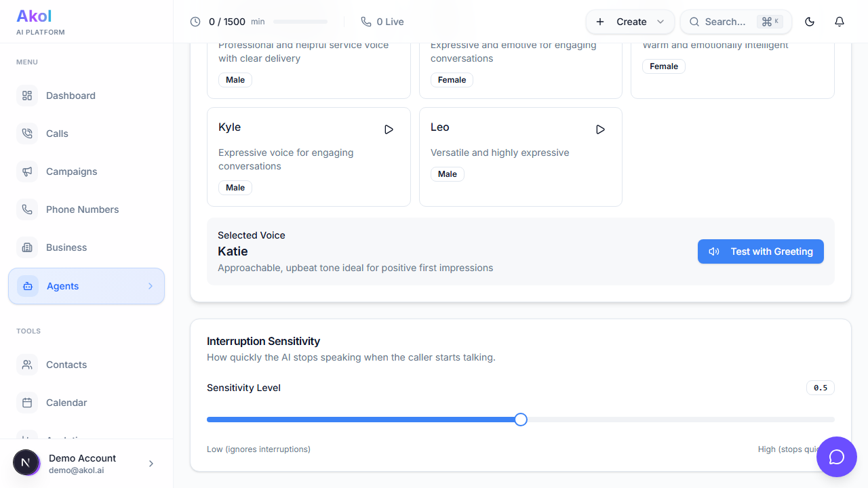Screen dimensions: 868x488
Task: Click the Campaigns megaphone icon
Action: pyautogui.click(x=27, y=171)
